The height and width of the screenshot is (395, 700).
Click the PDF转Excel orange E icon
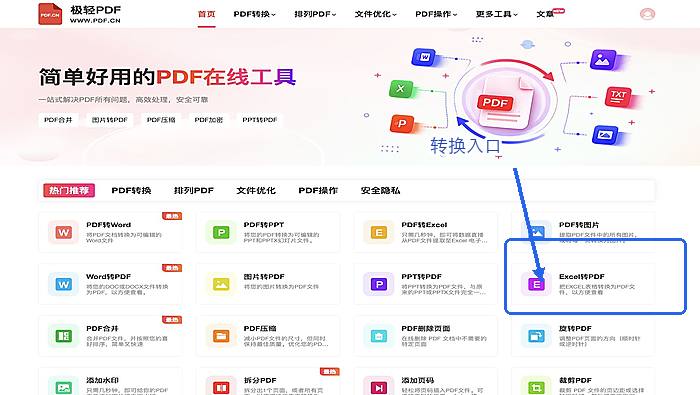coord(379,232)
